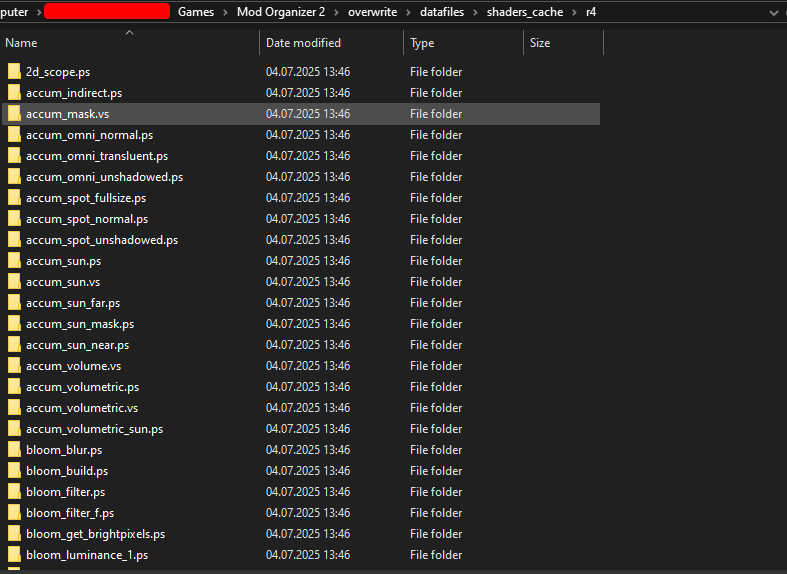Image resolution: width=787 pixels, height=574 pixels.
Task: Click the folder icon for accum_indirect.ps
Action: click(14, 93)
